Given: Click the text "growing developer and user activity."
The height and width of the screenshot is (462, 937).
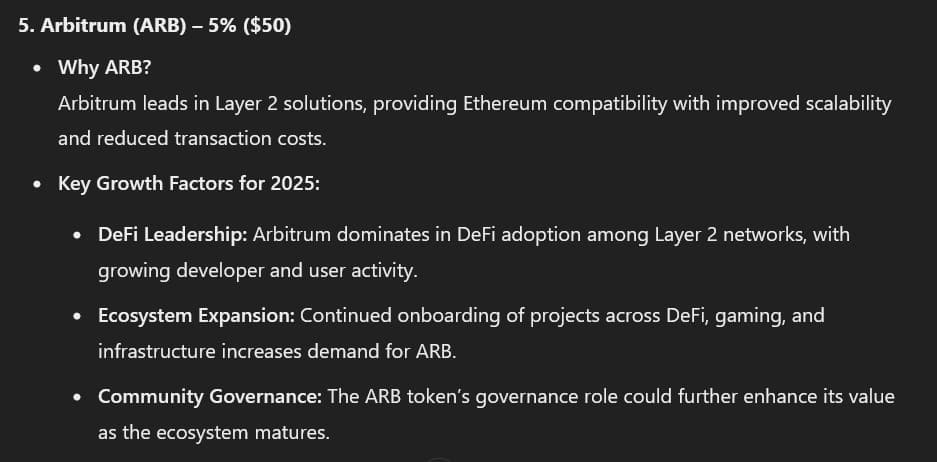Looking at the screenshot, I should 258,271.
